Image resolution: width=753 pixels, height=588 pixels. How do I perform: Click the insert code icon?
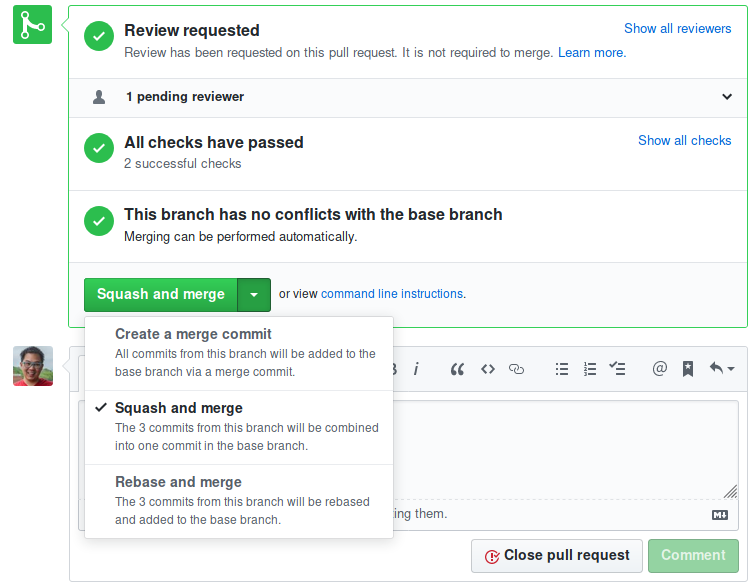pyautogui.click(x=488, y=369)
